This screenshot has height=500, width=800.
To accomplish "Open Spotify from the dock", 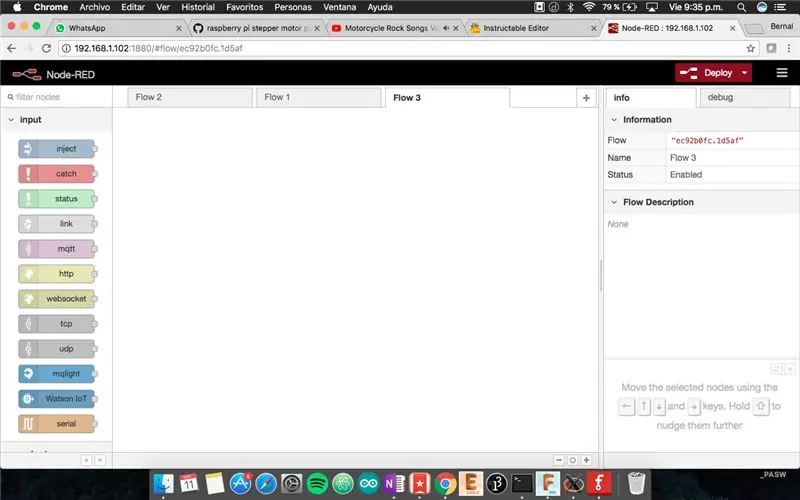I will pos(317,483).
